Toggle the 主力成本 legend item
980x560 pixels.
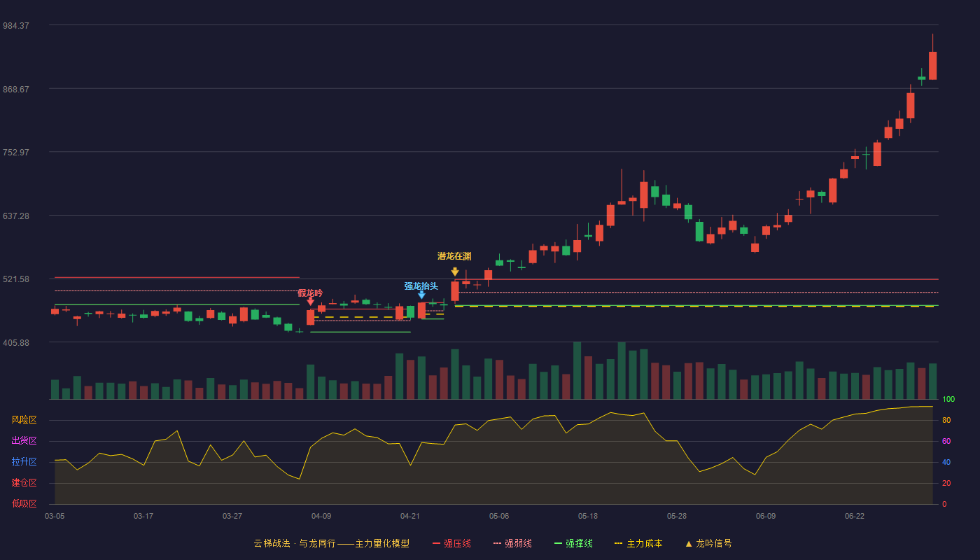click(x=638, y=543)
